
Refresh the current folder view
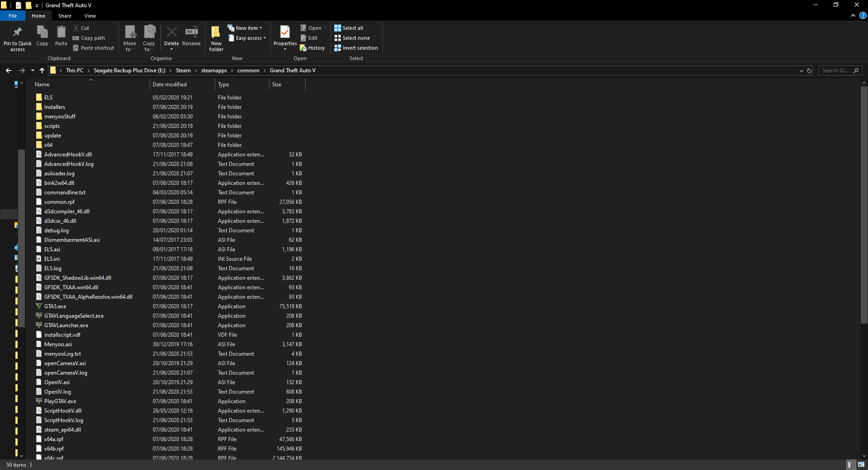click(x=809, y=70)
